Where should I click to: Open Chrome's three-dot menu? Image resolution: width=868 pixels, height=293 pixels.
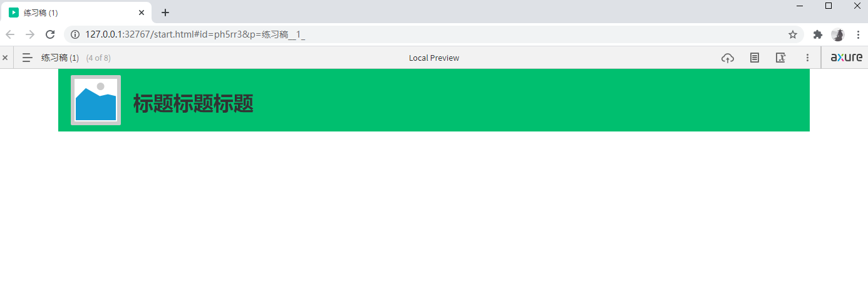(858, 34)
